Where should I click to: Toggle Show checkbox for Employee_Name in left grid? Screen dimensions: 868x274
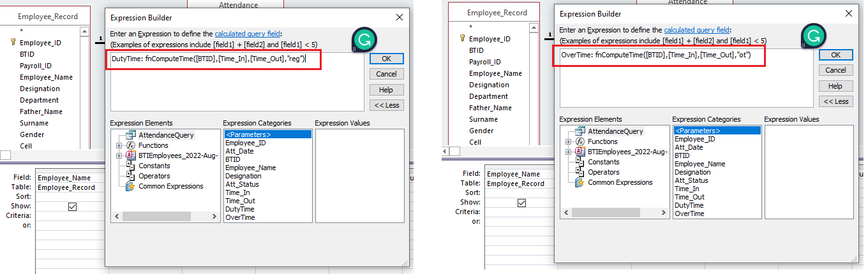72,206
